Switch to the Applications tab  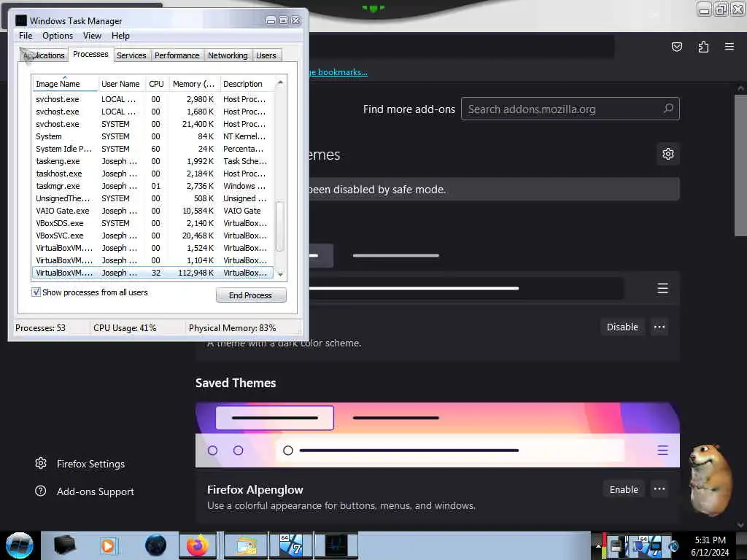pos(44,55)
